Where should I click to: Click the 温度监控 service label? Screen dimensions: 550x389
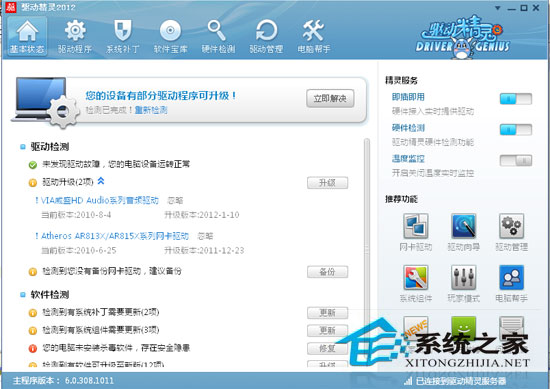tap(408, 159)
